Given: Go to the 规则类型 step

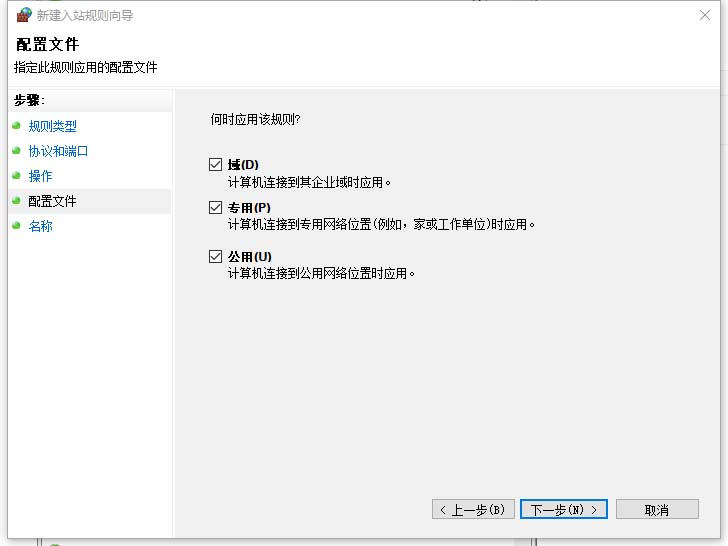Looking at the screenshot, I should coord(52,126).
